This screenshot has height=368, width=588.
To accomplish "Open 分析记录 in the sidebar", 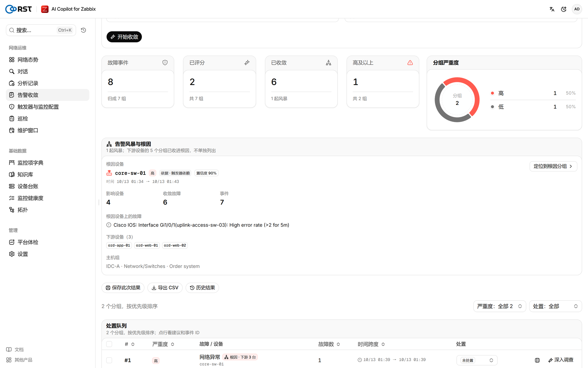I will click(47, 83).
